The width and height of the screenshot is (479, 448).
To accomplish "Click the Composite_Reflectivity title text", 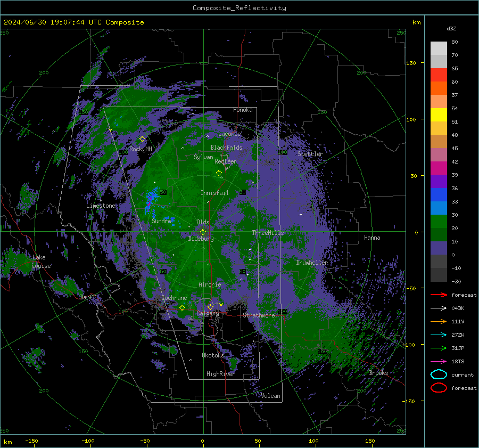I will pyautogui.click(x=239, y=8).
